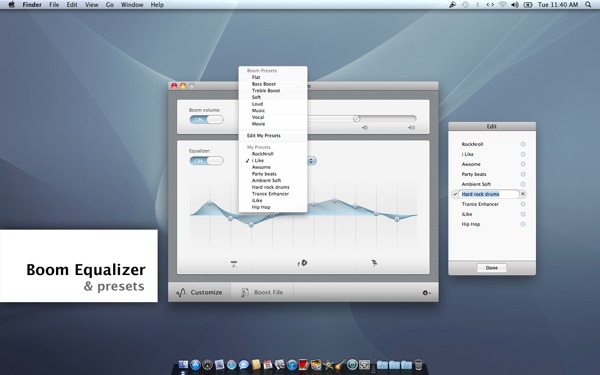Switch to the Boost File tab
Image resolution: width=600 pixels, height=375 pixels.
[x=262, y=293]
